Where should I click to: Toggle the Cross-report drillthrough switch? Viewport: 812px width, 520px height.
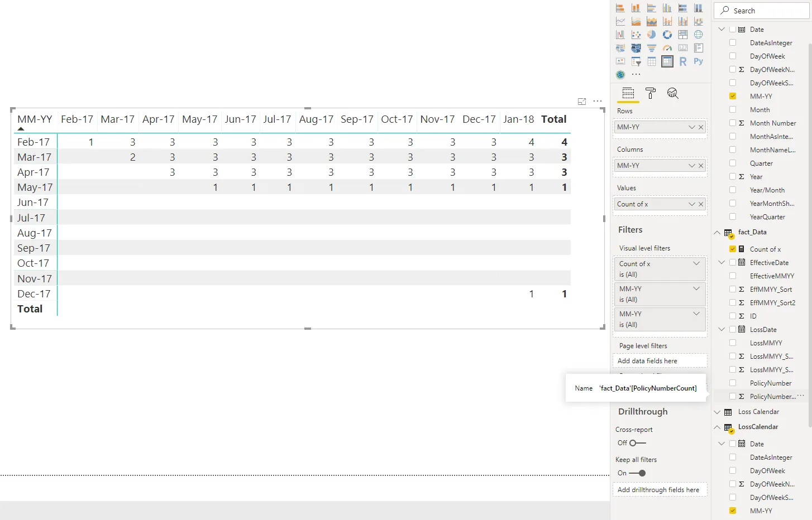(637, 443)
